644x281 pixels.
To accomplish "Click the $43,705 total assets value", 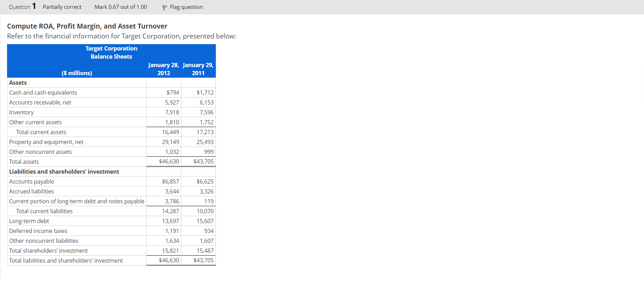I will [203, 161].
